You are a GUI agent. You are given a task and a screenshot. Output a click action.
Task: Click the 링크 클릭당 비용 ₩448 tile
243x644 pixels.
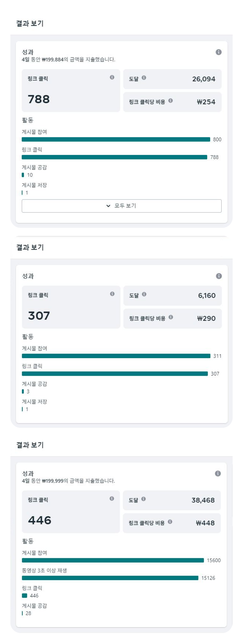(x=172, y=523)
